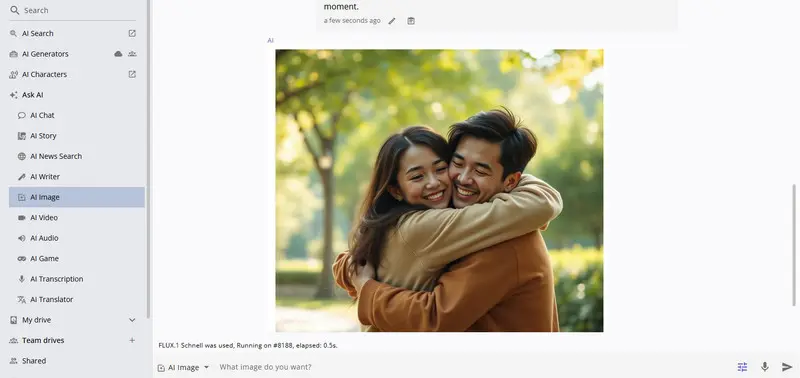The image size is (800, 378).
Task: Add a team drive with plus icon
Action: pos(132,340)
